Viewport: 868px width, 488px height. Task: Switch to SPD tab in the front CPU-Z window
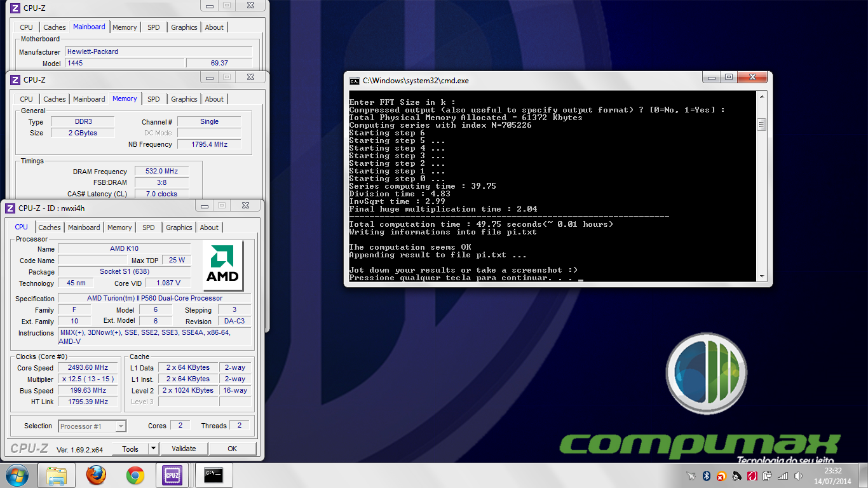point(149,227)
